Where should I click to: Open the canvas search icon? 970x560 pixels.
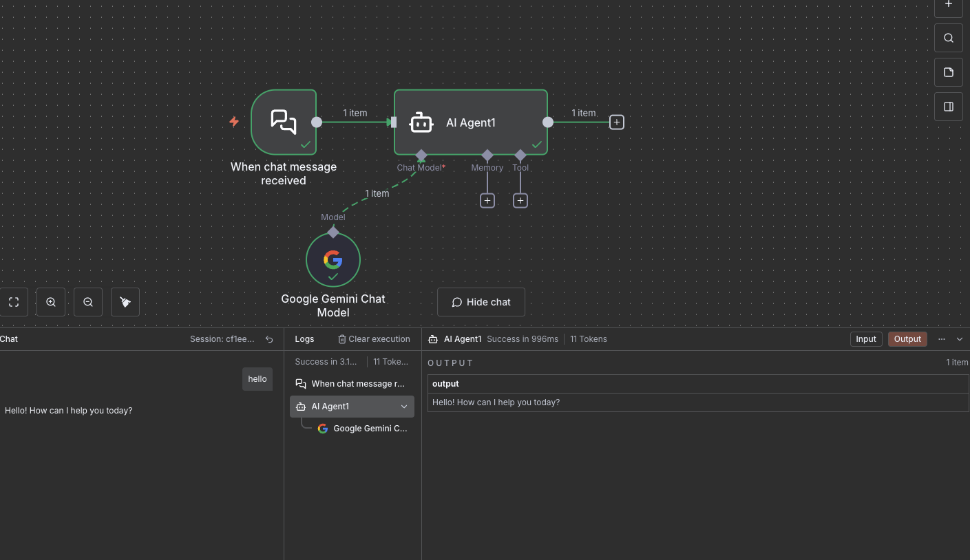point(948,38)
